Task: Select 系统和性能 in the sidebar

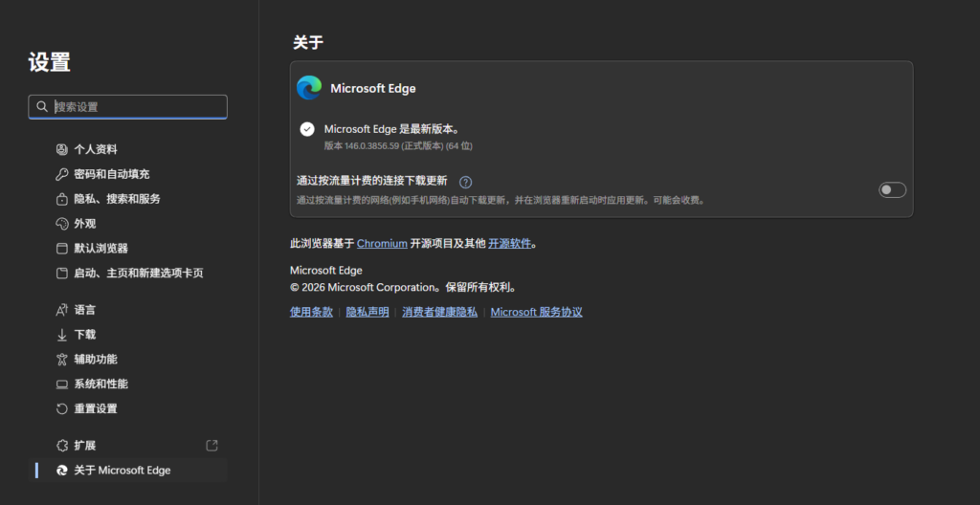Action: click(128, 384)
